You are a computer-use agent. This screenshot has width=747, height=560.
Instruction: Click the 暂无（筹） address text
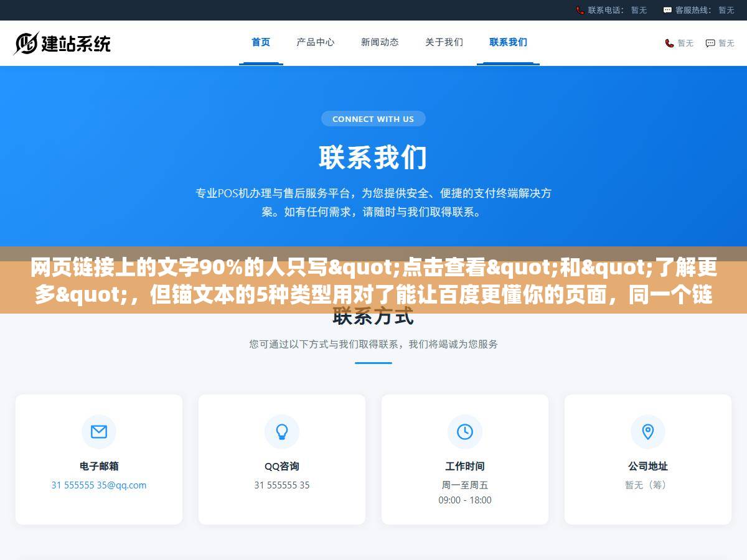[x=648, y=485]
